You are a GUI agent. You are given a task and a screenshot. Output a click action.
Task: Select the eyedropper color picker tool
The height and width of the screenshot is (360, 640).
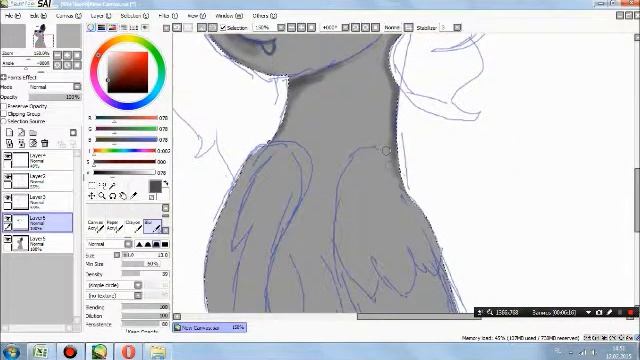pyautogui.click(x=133, y=196)
